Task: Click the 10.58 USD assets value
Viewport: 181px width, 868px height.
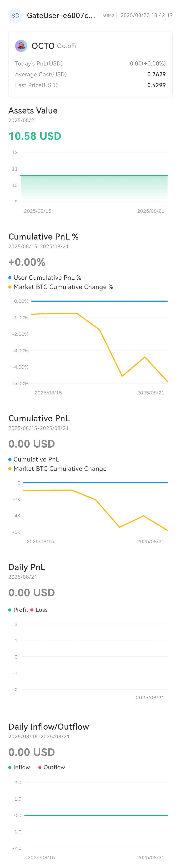Action: click(35, 136)
